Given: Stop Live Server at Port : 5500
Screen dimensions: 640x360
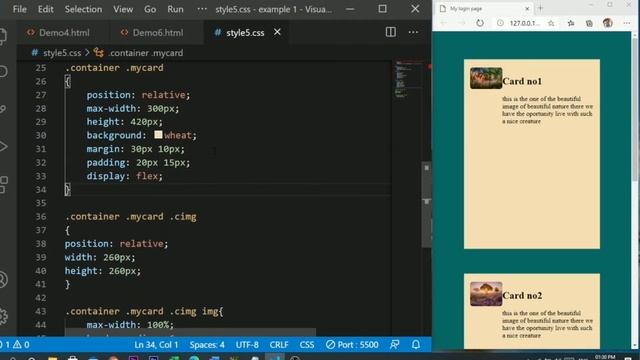Looking at the screenshot, I should tap(352, 344).
